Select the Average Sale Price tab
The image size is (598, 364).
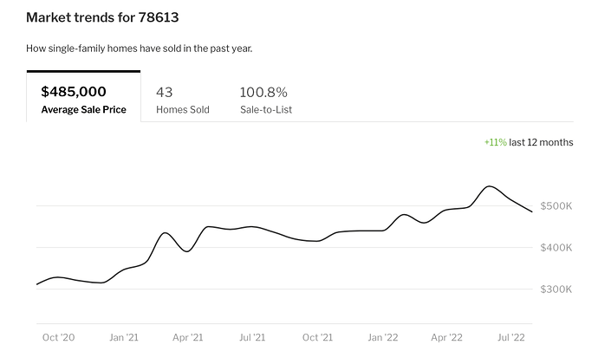click(83, 100)
